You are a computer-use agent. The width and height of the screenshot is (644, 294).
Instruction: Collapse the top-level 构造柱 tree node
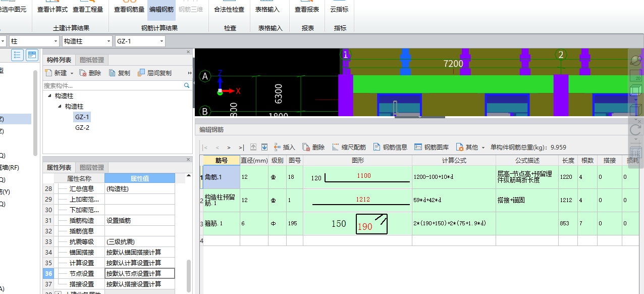click(49, 95)
